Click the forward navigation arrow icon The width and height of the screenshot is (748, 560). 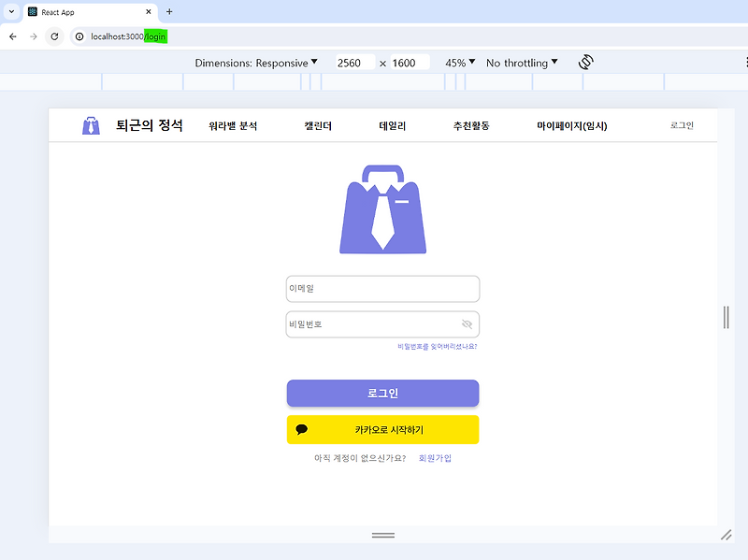click(34, 36)
